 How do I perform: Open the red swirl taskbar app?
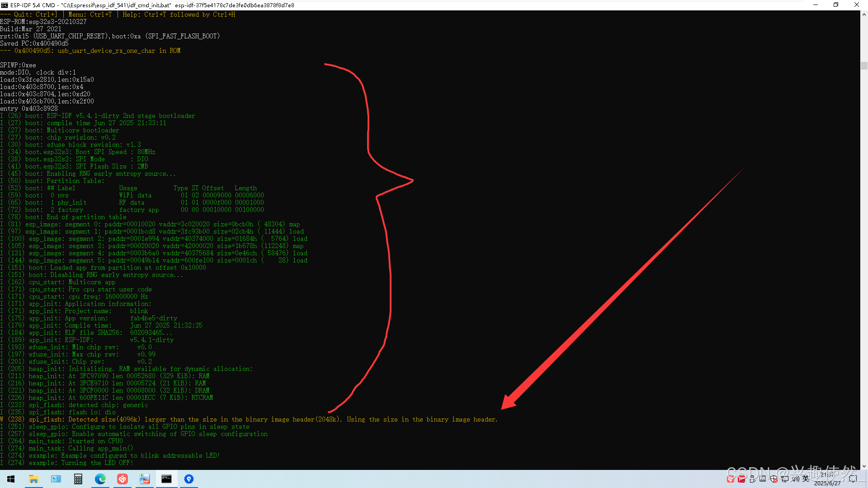123,479
